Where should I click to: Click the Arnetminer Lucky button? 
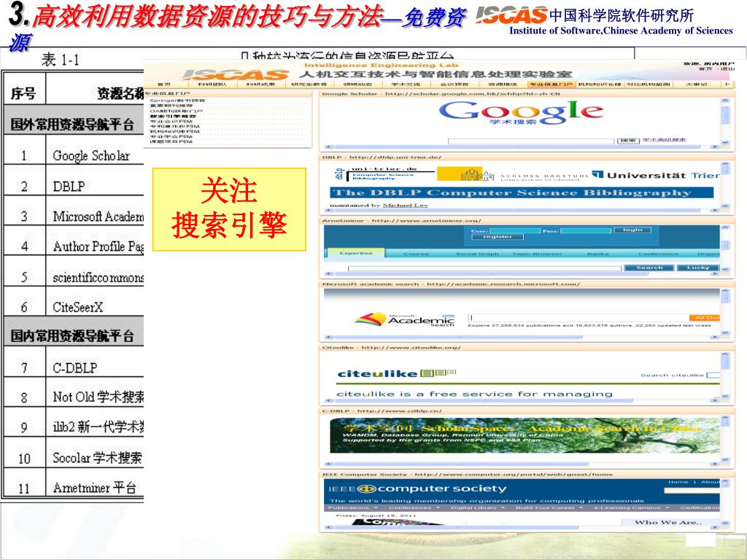pos(698,268)
